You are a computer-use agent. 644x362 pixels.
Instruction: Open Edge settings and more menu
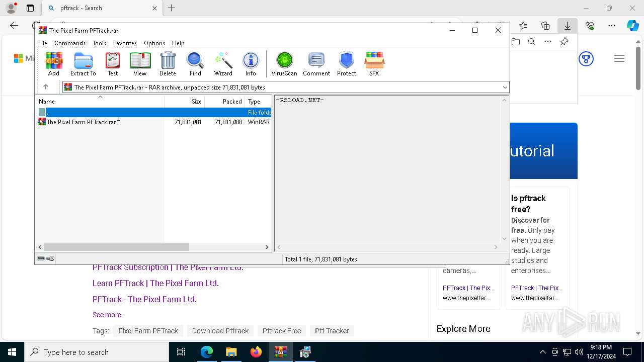[612, 26]
